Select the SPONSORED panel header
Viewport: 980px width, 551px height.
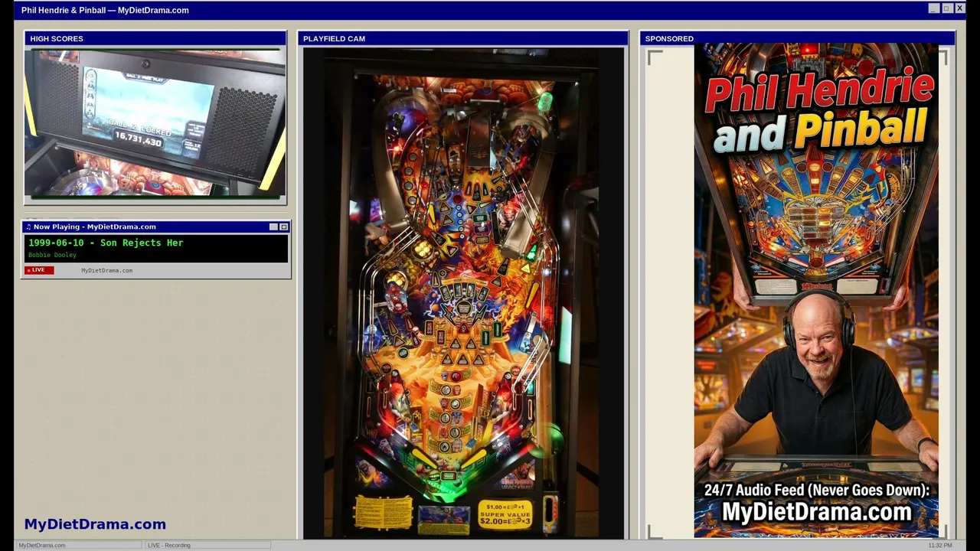(797, 38)
